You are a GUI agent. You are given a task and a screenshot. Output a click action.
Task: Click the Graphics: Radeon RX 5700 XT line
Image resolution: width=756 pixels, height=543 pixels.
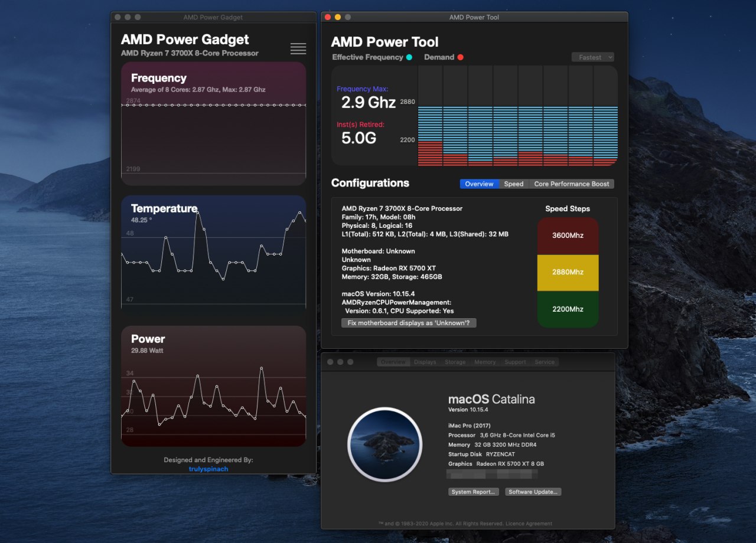point(389,268)
